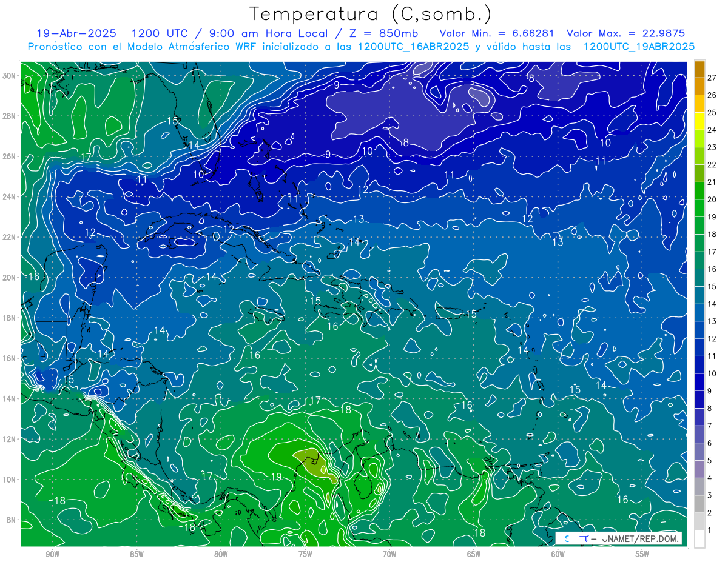Pick the purple swatch between 4 and 5
This screenshot has height=562, width=728.
(x=699, y=469)
